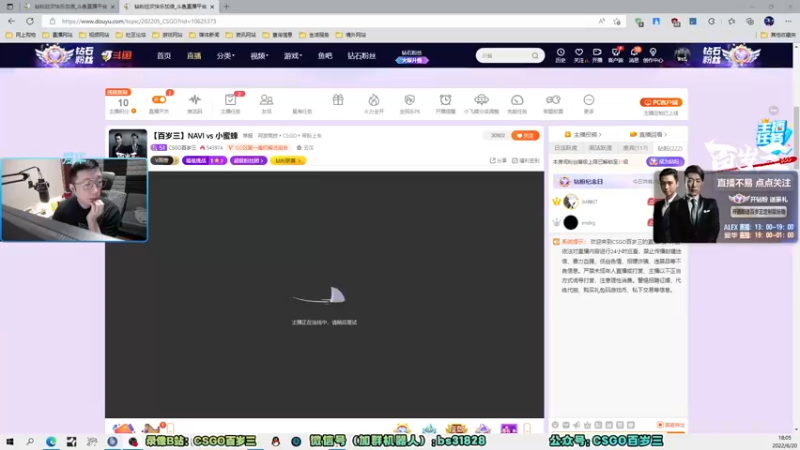Reload the page with refresh icon
Image resolution: width=800 pixels, height=450 pixels.
coord(30,21)
